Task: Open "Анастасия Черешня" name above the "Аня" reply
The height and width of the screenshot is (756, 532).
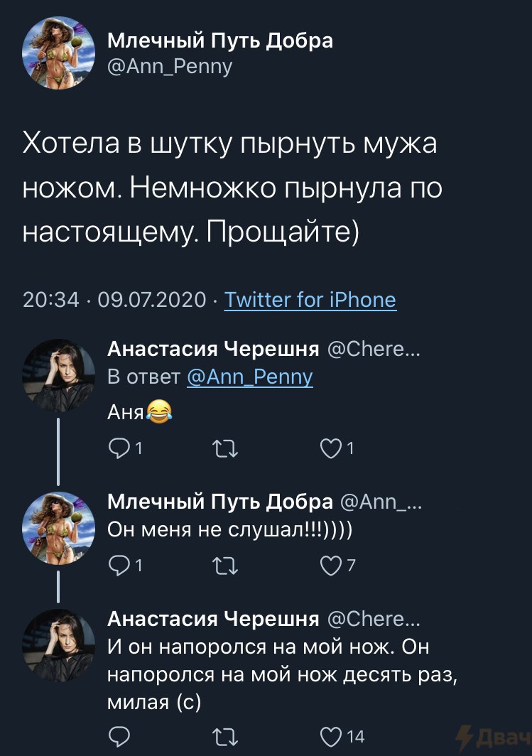Action: click(213, 350)
